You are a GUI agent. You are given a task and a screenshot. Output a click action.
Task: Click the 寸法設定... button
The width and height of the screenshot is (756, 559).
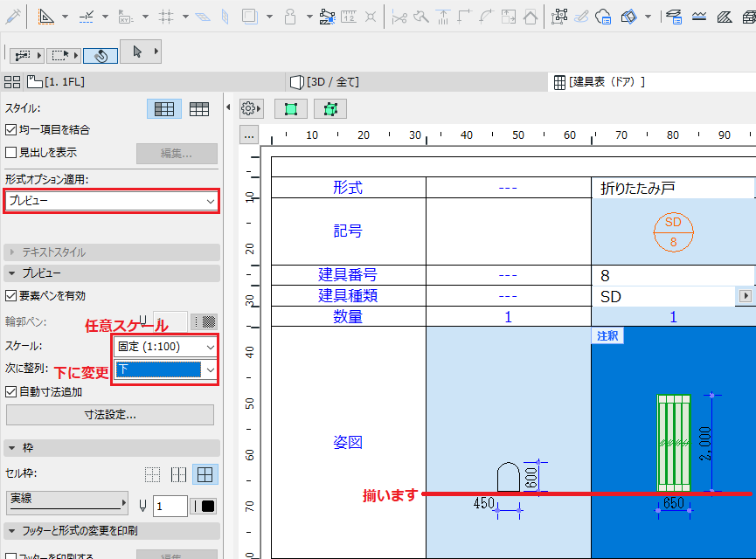coord(110,414)
